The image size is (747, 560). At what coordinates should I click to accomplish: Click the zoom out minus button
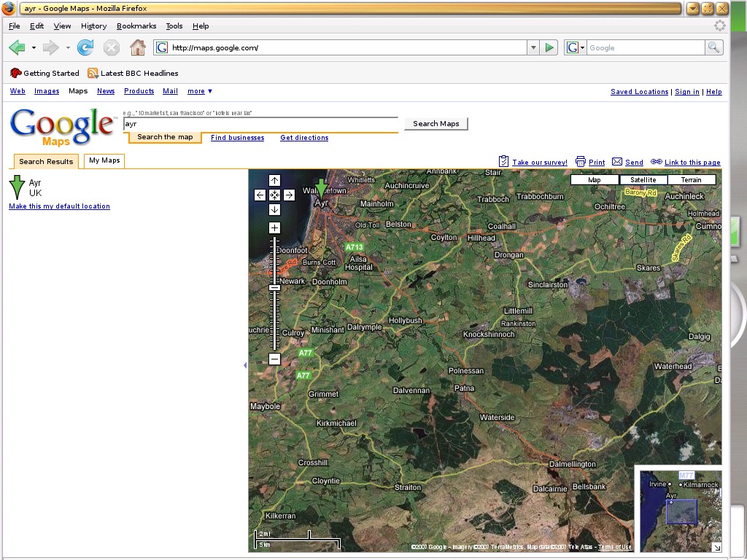(274, 359)
